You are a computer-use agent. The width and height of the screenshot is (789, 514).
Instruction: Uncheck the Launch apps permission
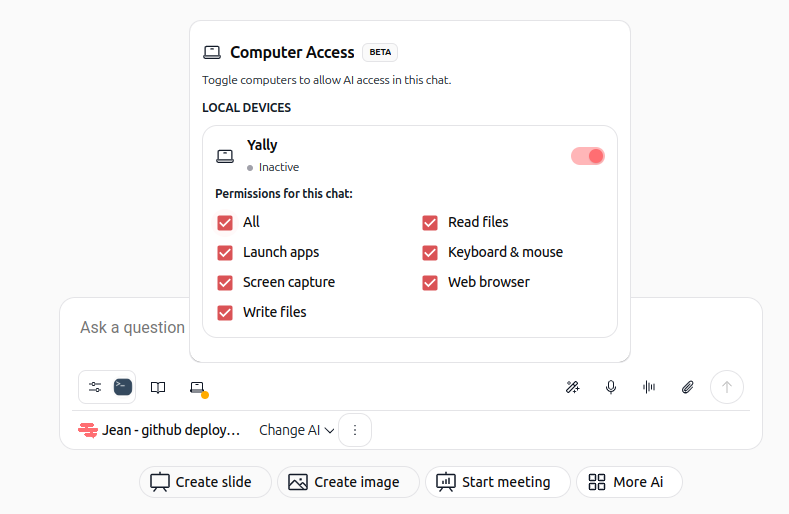(225, 253)
